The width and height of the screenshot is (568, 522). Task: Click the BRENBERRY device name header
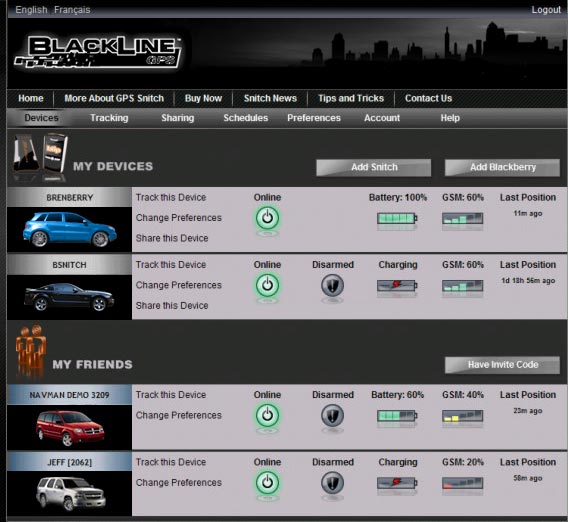coord(69,197)
